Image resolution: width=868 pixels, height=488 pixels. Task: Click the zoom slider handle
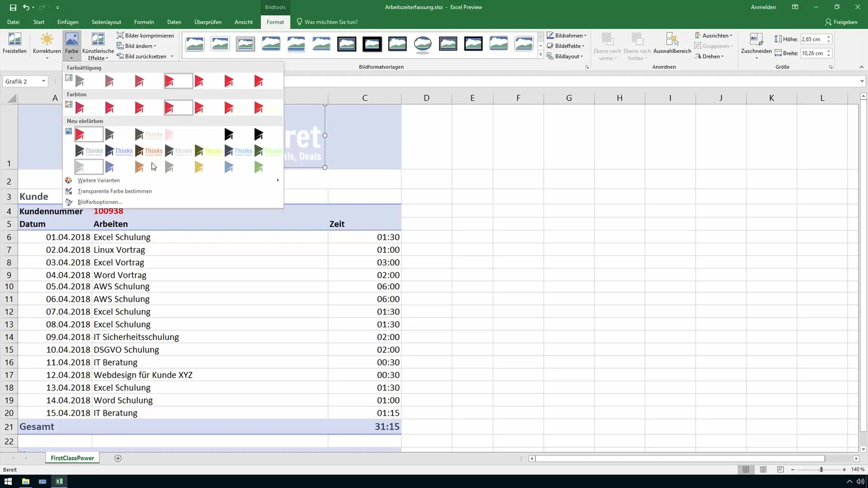coord(821,470)
